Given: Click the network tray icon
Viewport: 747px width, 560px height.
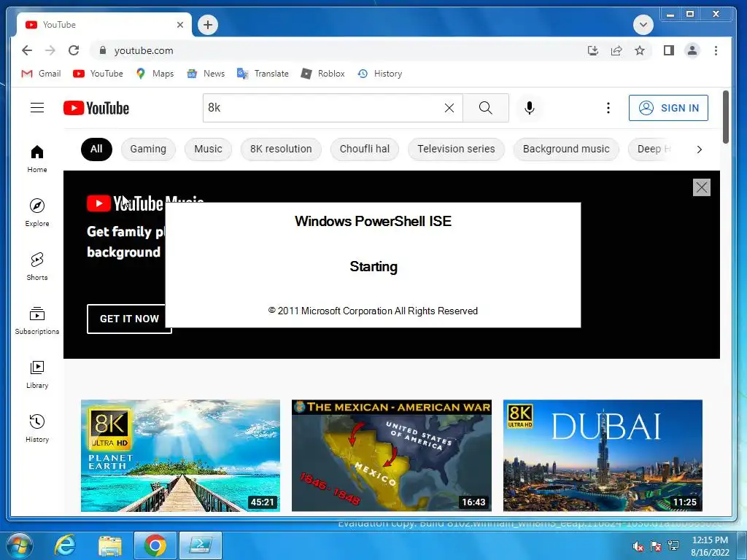Looking at the screenshot, I should (x=673, y=545).
